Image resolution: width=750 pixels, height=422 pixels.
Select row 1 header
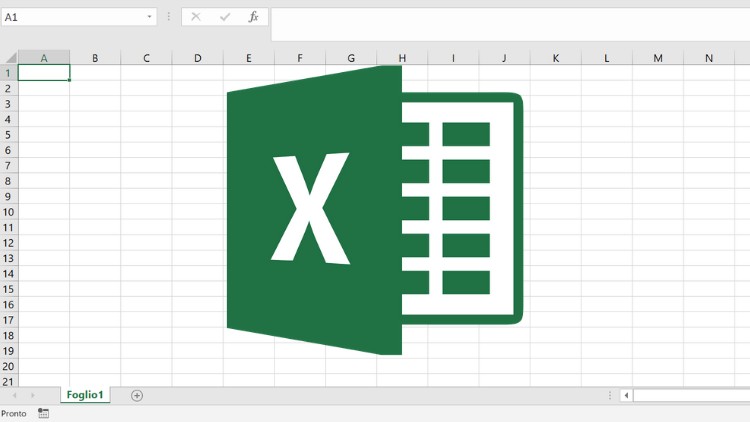(9, 73)
